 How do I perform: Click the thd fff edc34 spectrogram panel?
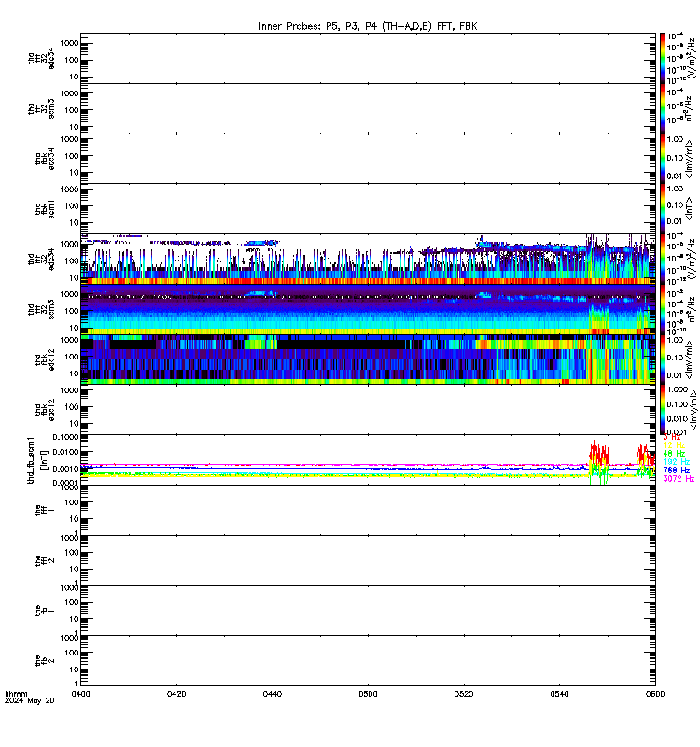click(368, 260)
